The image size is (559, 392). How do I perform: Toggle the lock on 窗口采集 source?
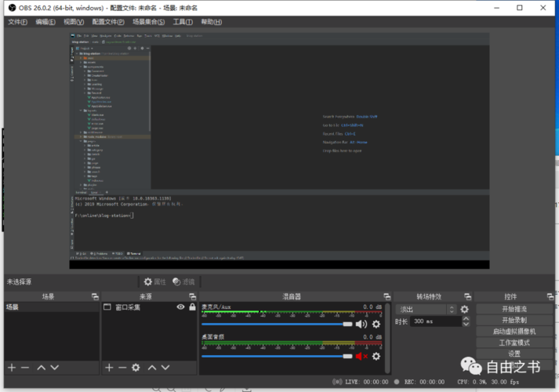point(192,307)
